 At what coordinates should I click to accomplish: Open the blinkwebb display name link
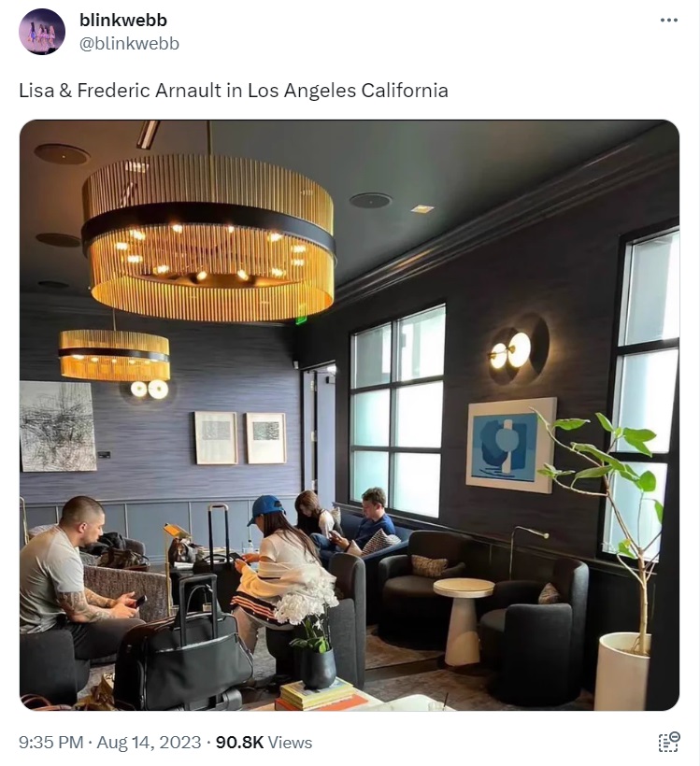[123, 20]
